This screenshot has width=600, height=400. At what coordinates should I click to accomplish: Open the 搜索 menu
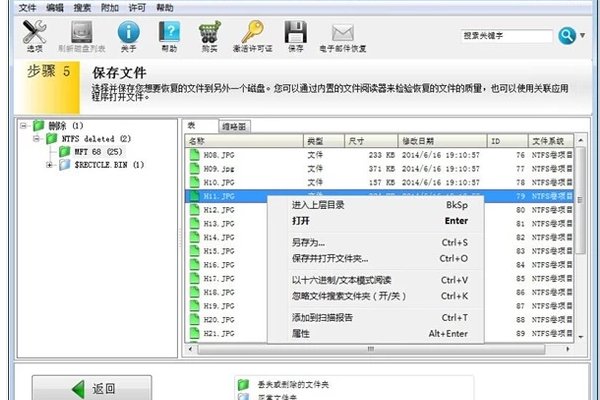[82, 8]
